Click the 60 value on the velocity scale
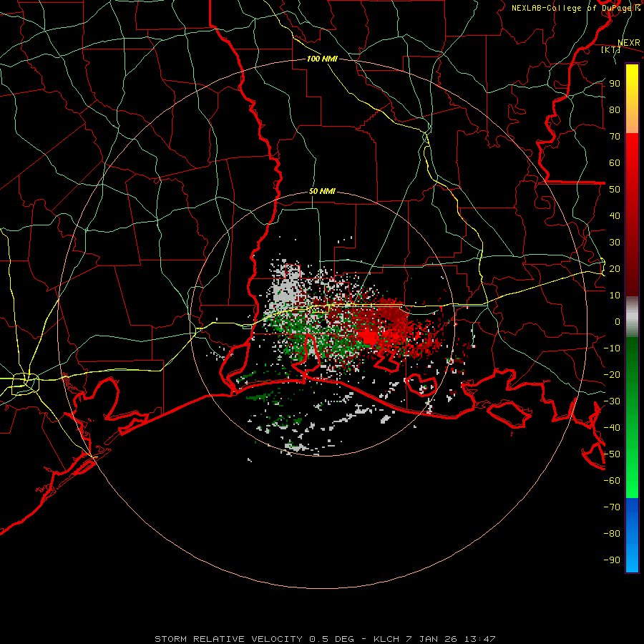This screenshot has height=644, width=644. pyautogui.click(x=615, y=163)
